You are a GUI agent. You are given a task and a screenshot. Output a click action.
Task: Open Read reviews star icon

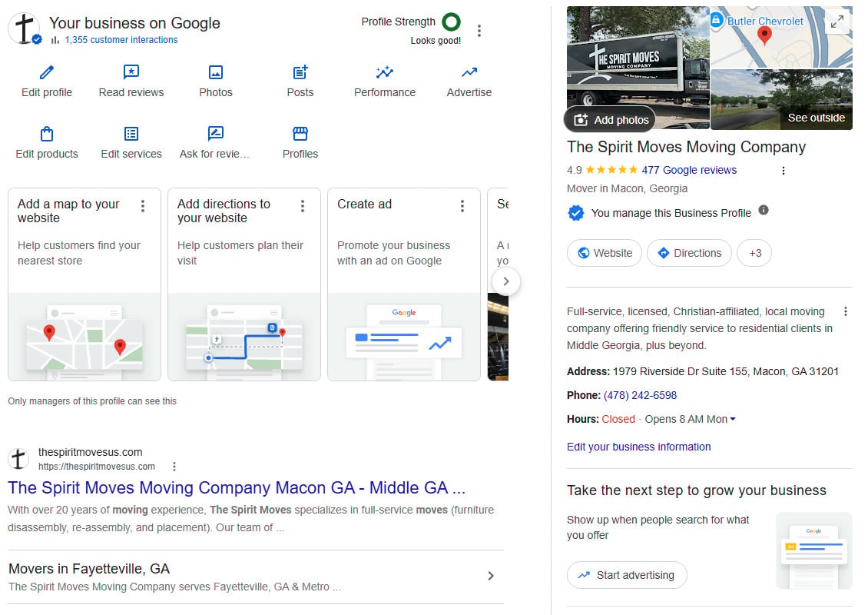point(131,72)
